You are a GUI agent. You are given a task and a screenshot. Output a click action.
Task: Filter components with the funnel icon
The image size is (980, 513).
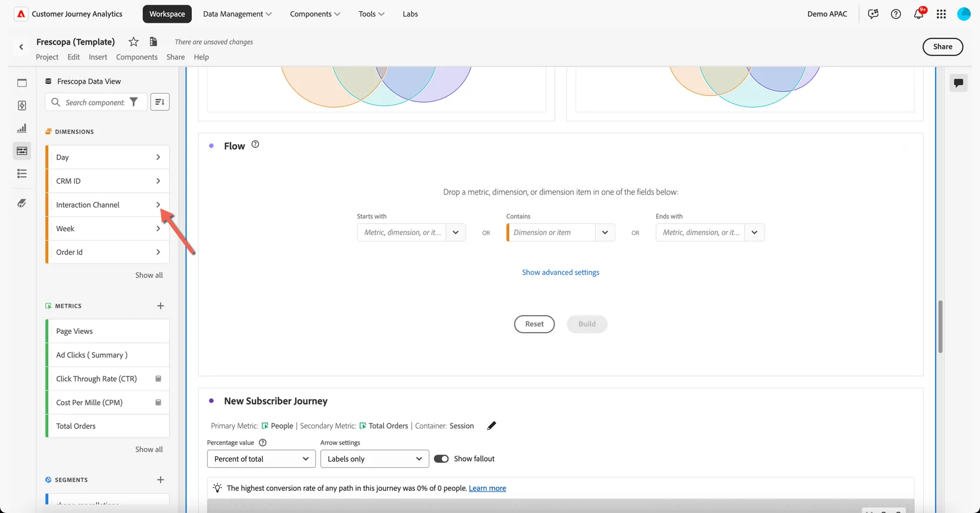tap(134, 102)
